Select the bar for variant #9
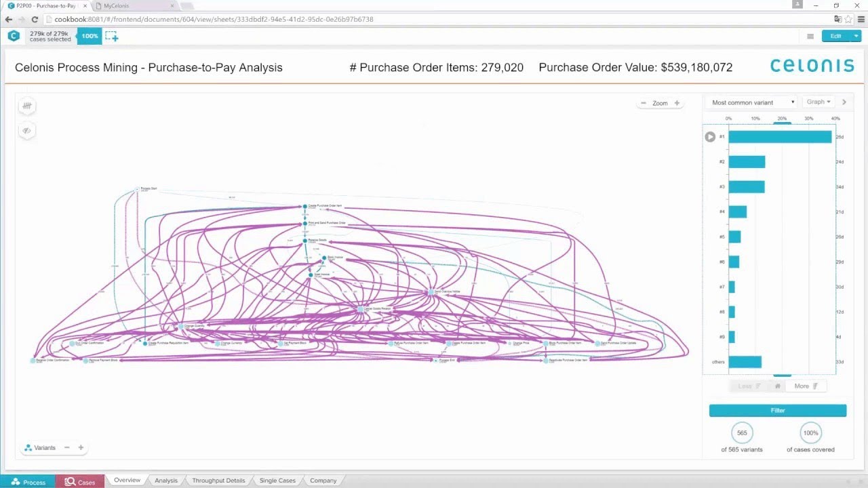 732,337
